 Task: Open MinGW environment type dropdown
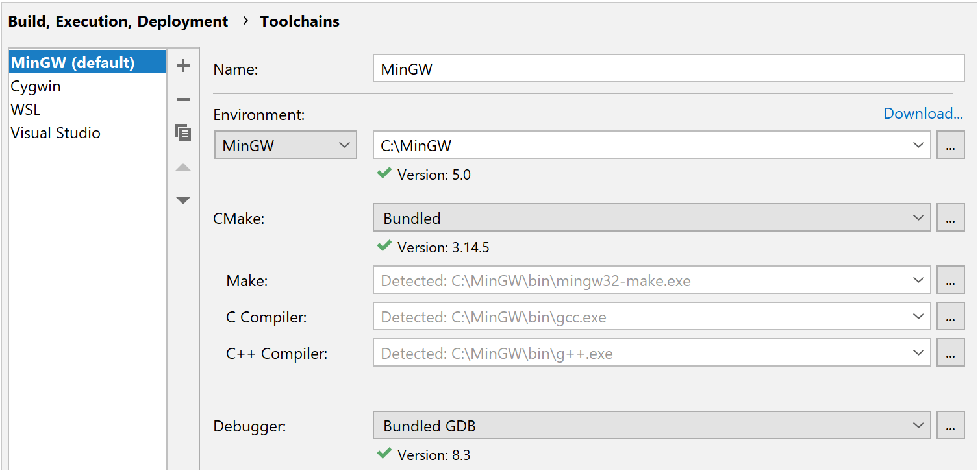(x=286, y=145)
